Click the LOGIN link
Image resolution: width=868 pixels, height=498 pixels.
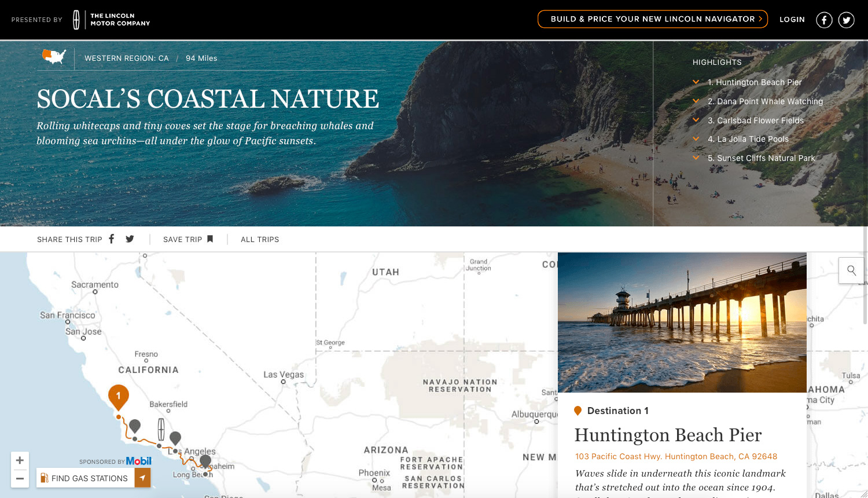click(x=792, y=20)
